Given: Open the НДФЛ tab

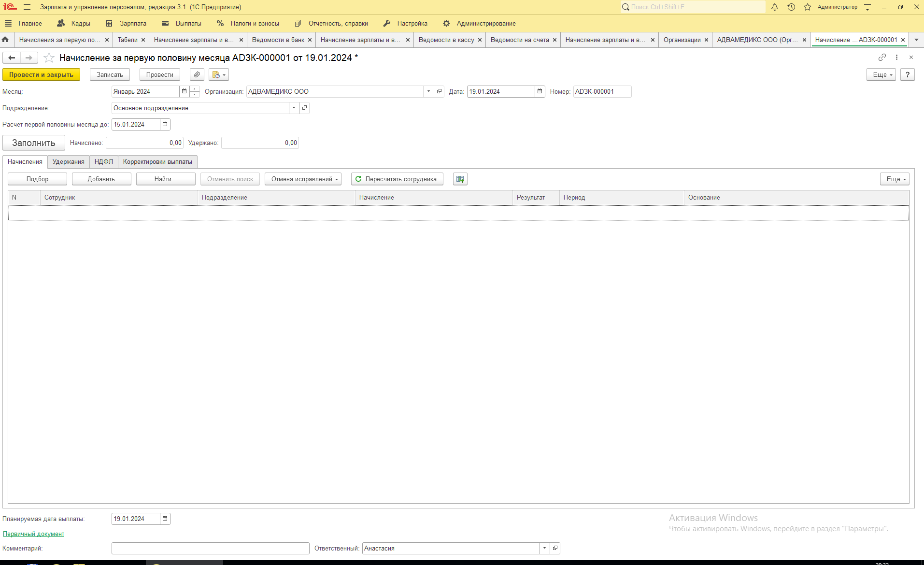Looking at the screenshot, I should pyautogui.click(x=103, y=162).
